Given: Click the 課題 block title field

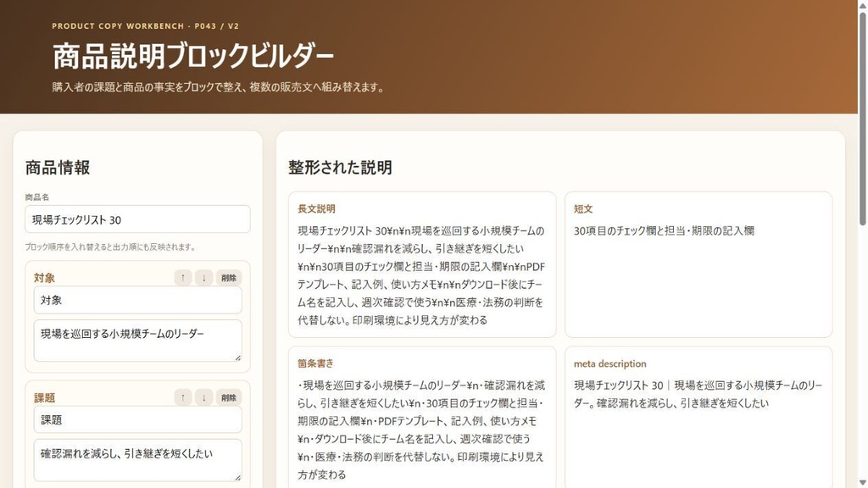Looking at the screenshot, I should click(x=137, y=419).
